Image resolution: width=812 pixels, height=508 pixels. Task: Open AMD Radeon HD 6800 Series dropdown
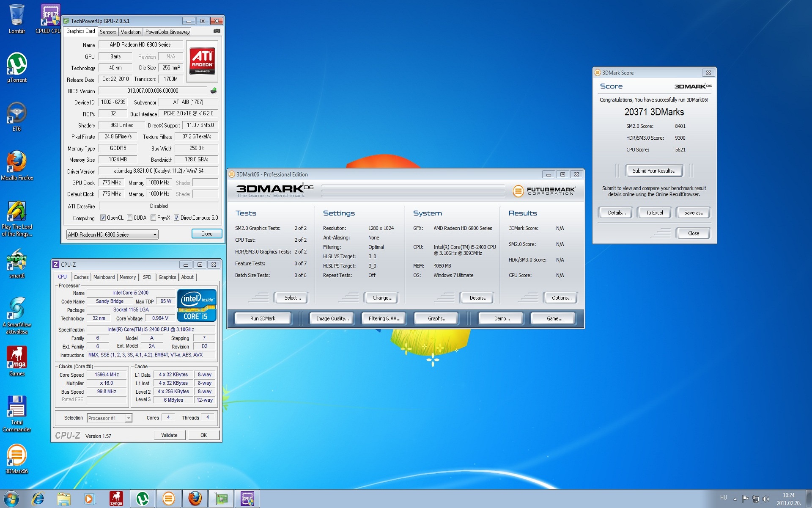click(112, 235)
